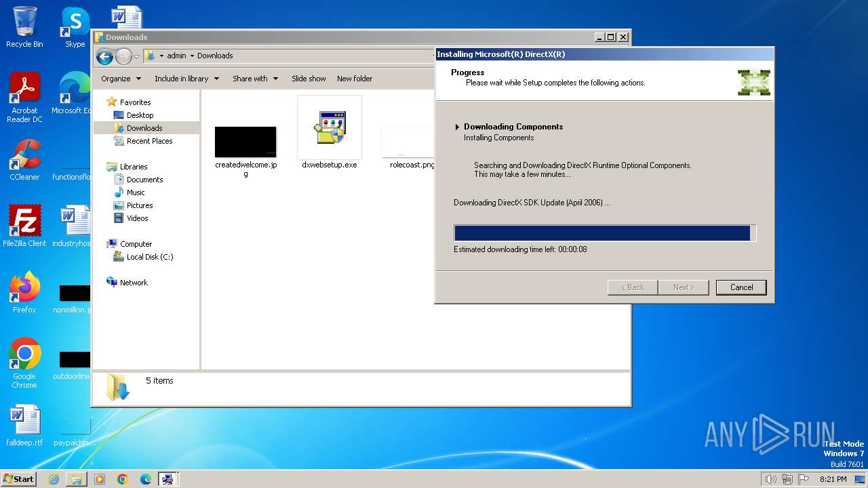Open the recent pages dropdown arrow
This screenshot has width=868, height=488.
(137, 56)
